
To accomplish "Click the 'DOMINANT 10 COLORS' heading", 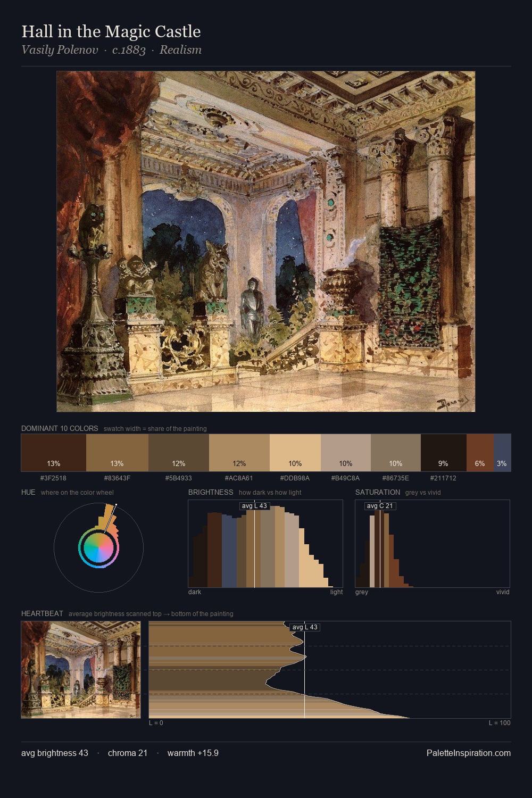I will coord(60,428).
